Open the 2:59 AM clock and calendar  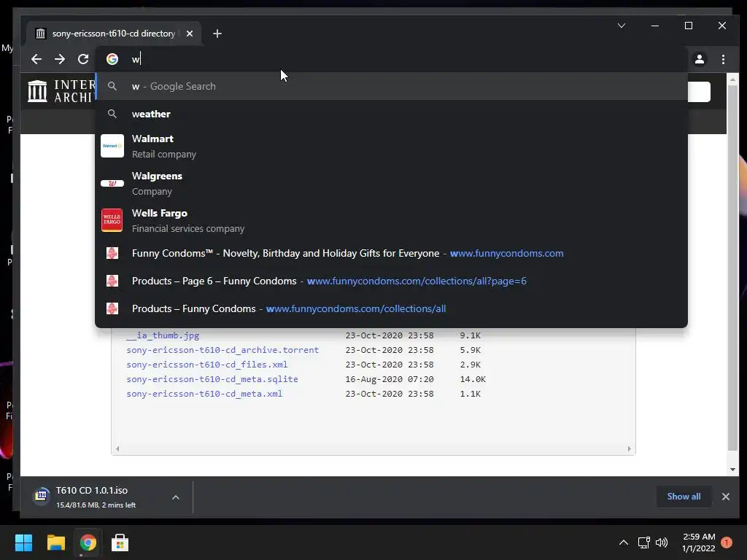(699, 542)
